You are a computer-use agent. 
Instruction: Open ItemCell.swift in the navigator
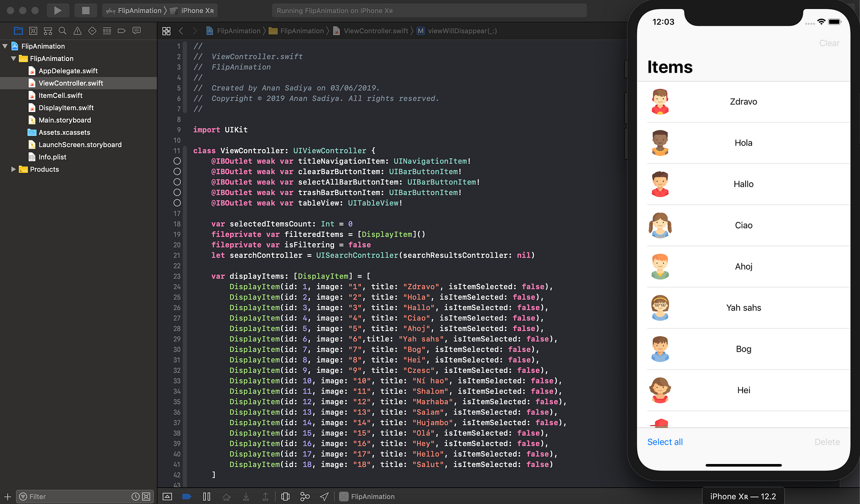[x=60, y=95]
